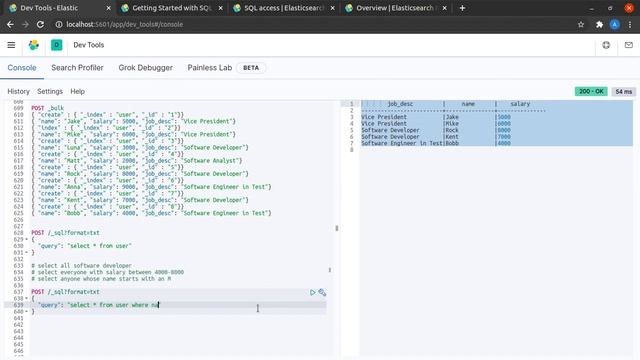Click the line with name Matt

click(137, 161)
